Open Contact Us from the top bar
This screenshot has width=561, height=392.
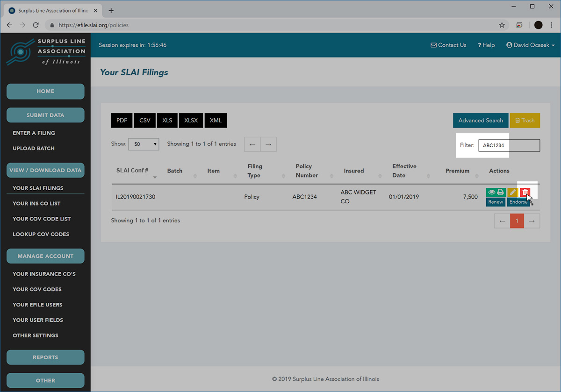448,45
